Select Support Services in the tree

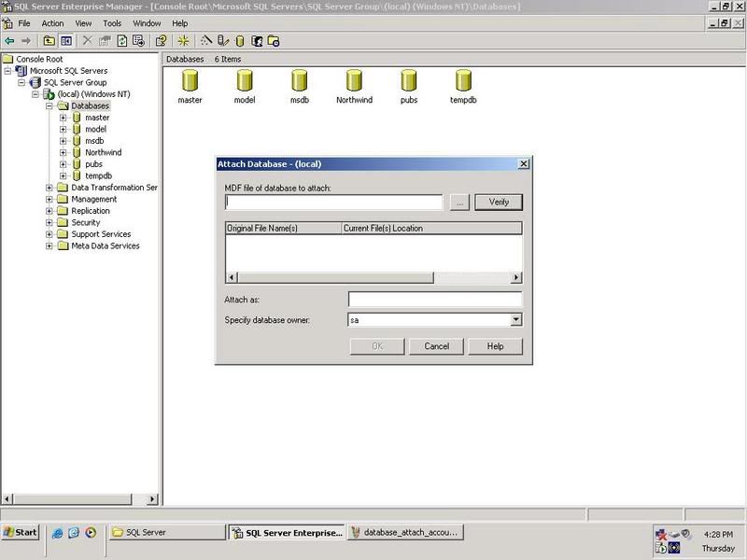coord(101,234)
